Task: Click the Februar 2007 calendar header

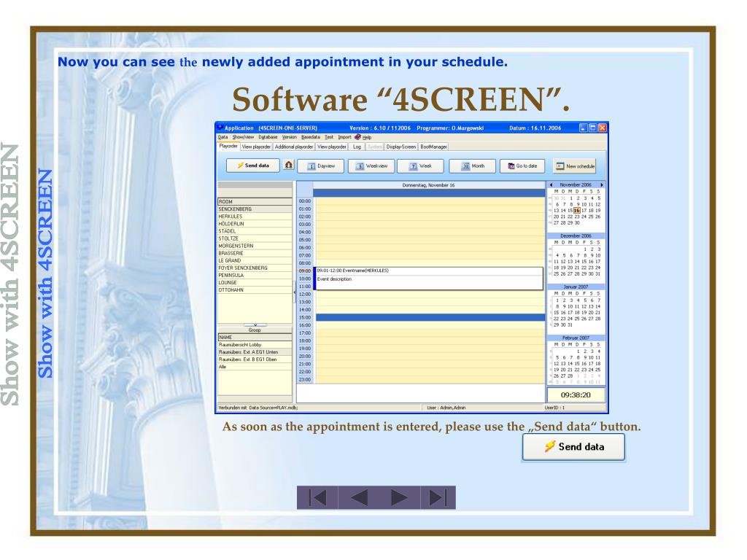Action: point(576,338)
